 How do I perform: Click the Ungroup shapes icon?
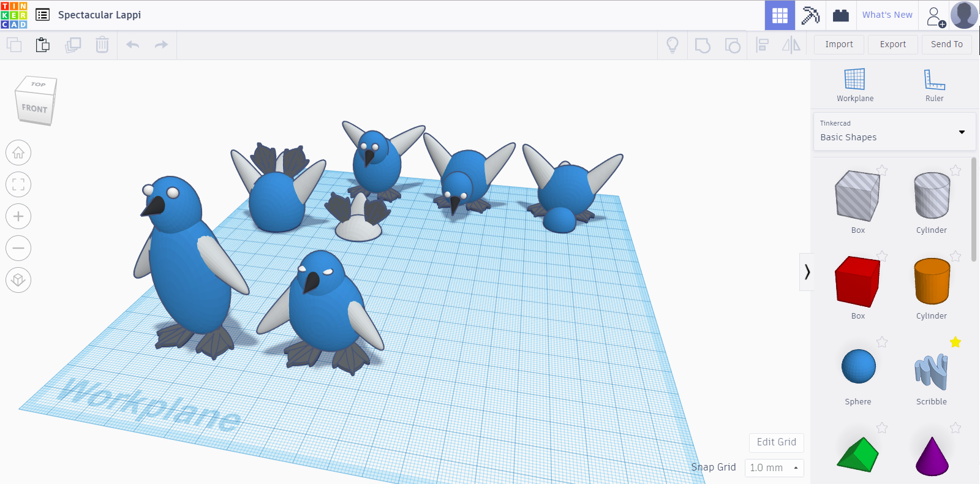[733, 45]
